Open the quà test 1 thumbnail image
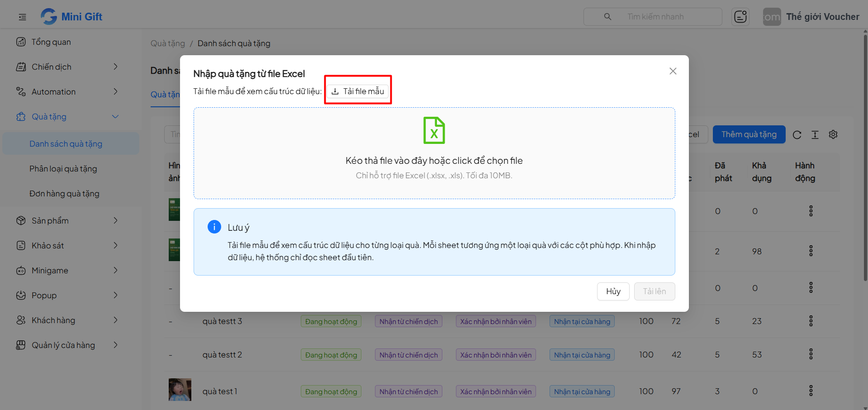 pyautogui.click(x=180, y=390)
